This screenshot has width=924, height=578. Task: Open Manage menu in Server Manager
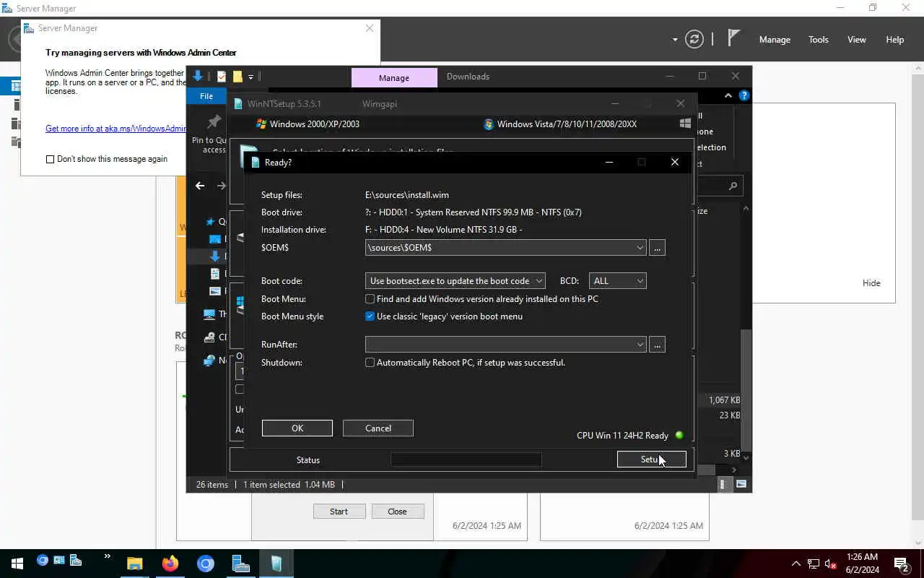coord(775,40)
